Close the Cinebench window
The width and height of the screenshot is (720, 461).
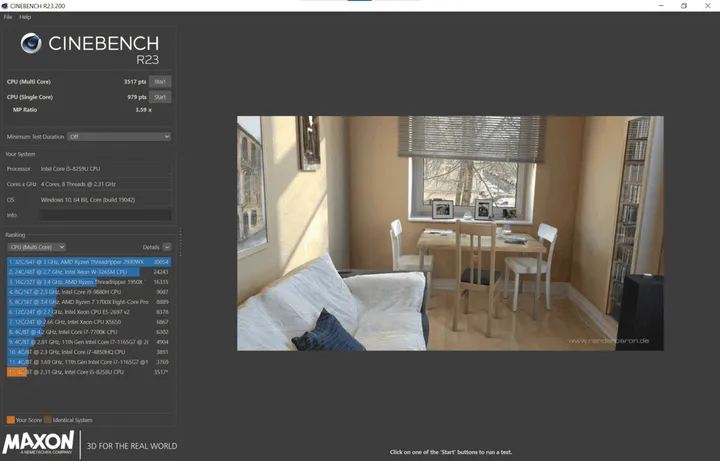[709, 6]
